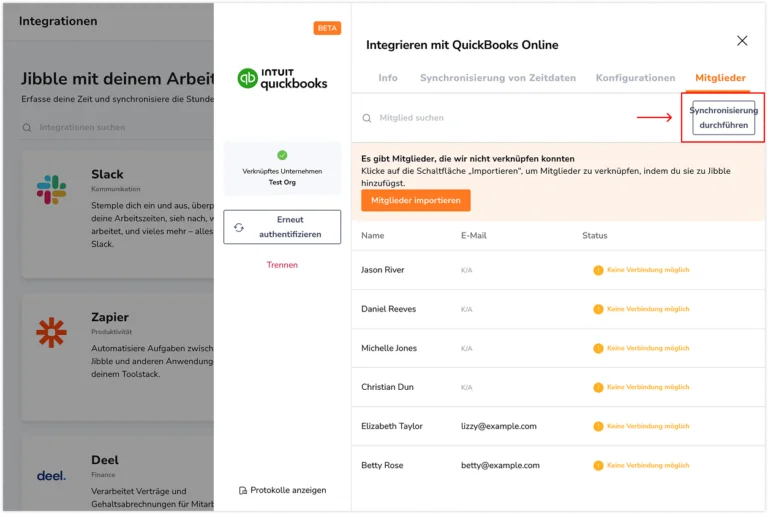Click the warning icon for Daniel Reeves
Viewport: 768px width, 514px height.
598,309
